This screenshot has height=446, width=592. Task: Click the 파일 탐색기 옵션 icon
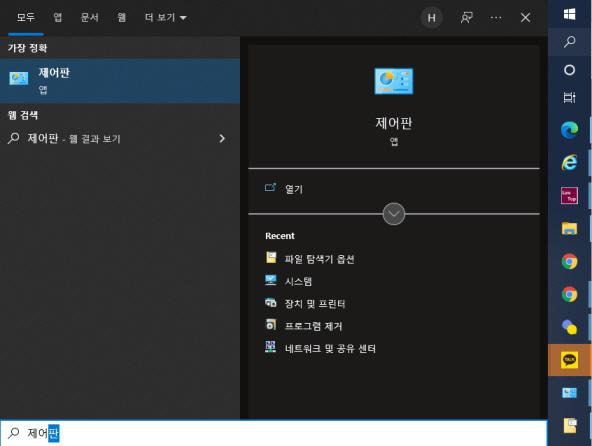[271, 258]
